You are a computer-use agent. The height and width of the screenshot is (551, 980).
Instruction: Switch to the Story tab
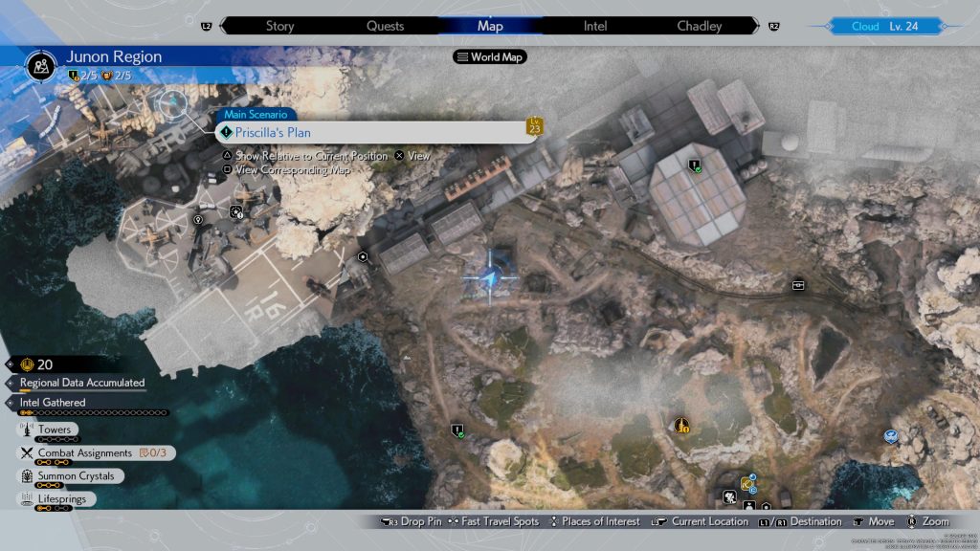pyautogui.click(x=279, y=26)
